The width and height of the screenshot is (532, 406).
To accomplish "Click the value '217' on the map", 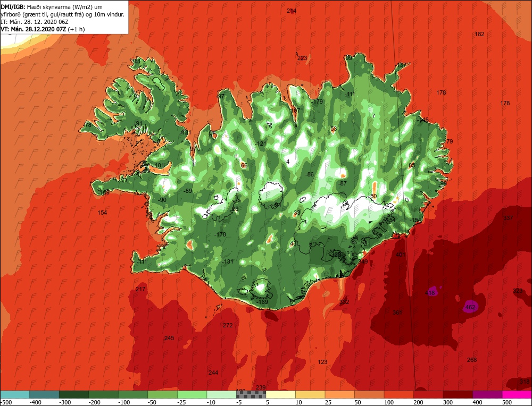I will [140, 289].
